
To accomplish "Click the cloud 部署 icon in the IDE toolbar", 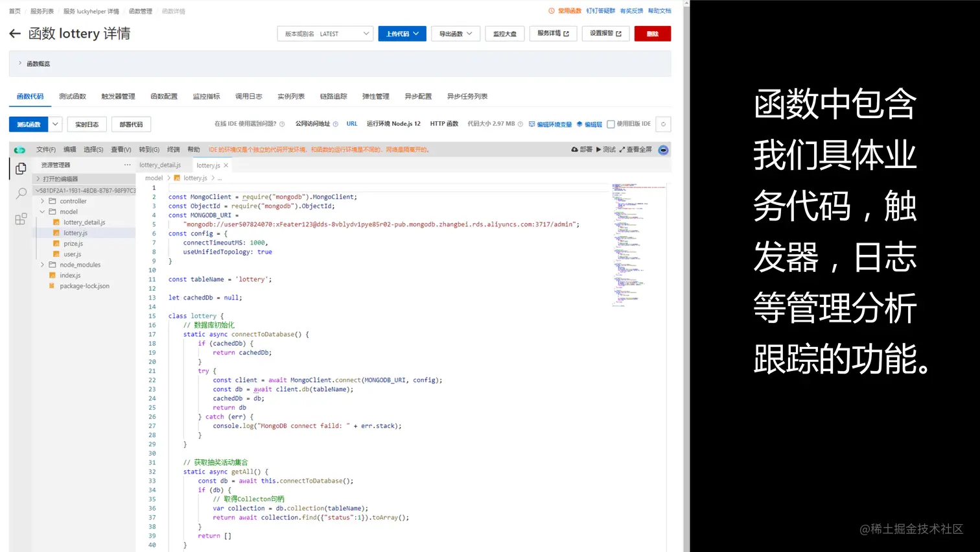I will pyautogui.click(x=574, y=149).
